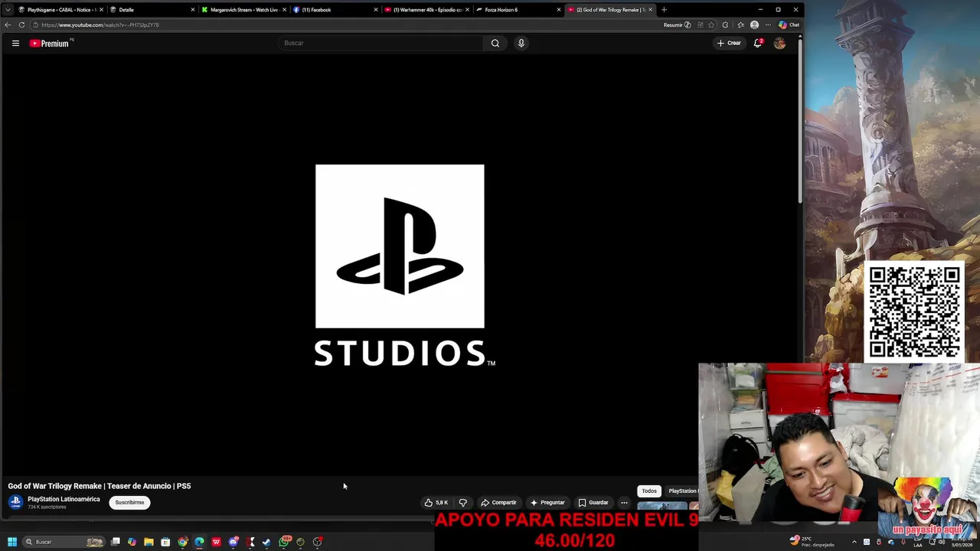Viewport: 980px width, 551px height.
Task: Open Copilot from the taskbar
Action: (132, 542)
